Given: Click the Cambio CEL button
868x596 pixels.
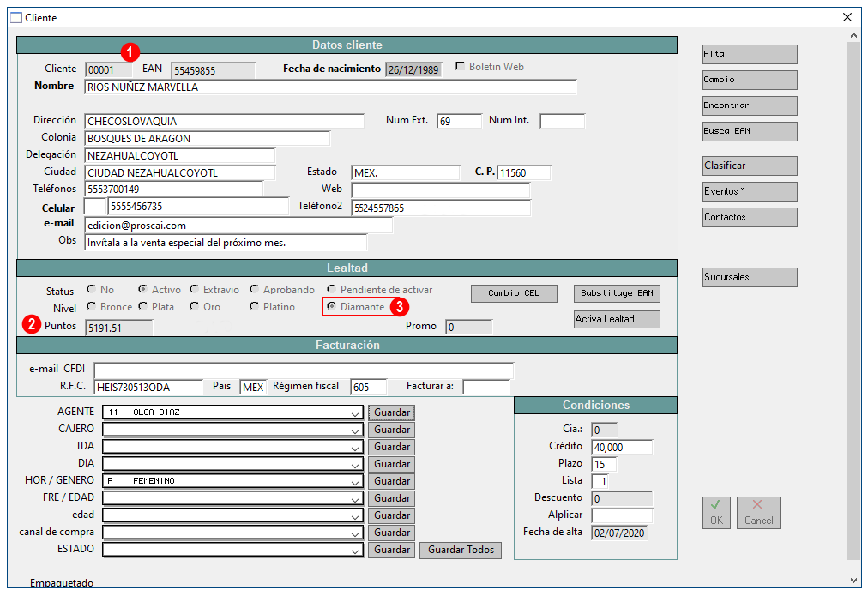Looking at the screenshot, I should tap(514, 293).
